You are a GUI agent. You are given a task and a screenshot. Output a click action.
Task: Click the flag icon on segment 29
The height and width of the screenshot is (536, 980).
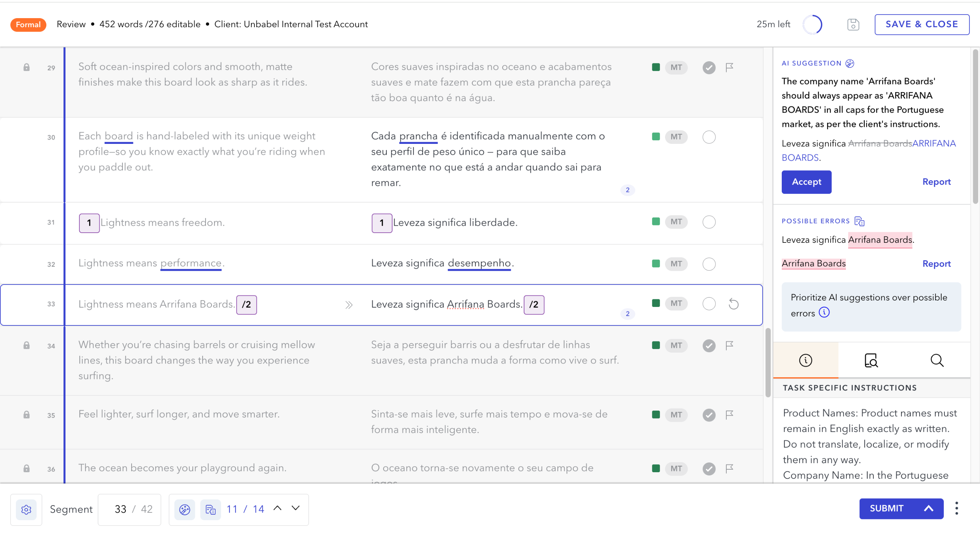(x=729, y=67)
